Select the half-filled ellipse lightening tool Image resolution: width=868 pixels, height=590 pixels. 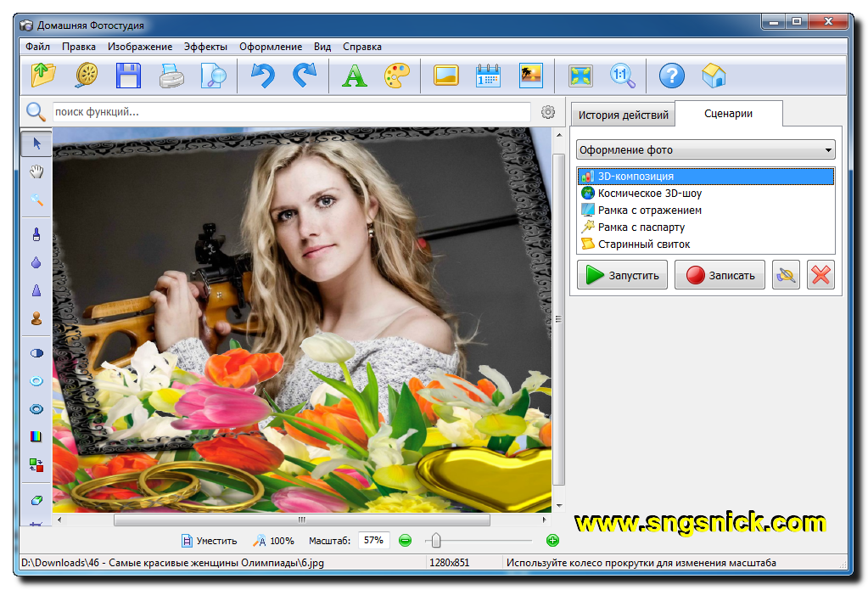click(x=36, y=353)
